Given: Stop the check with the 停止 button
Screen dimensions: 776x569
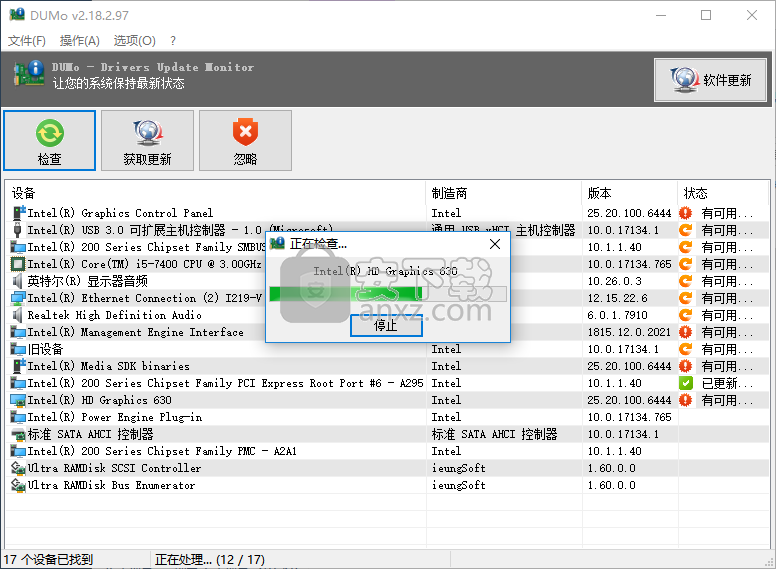Looking at the screenshot, I should point(386,326).
